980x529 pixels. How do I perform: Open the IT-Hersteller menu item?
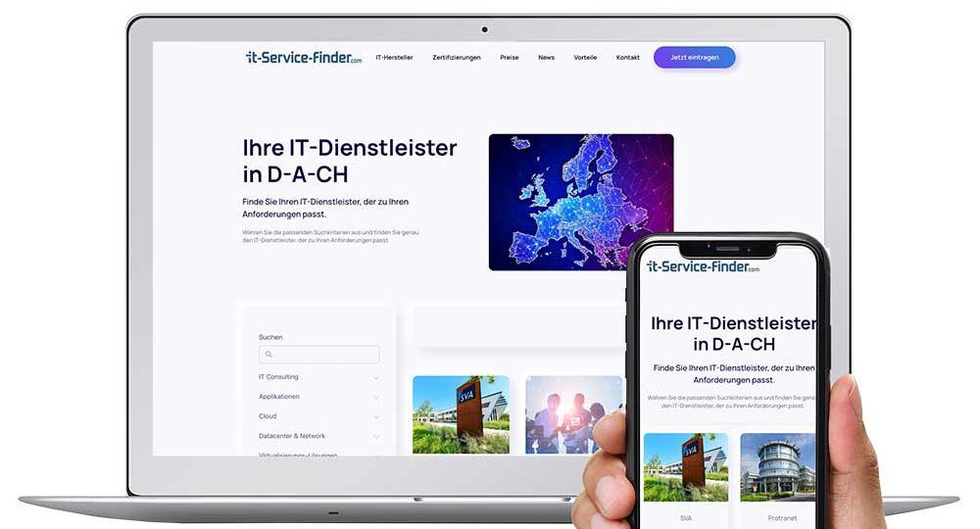[394, 58]
